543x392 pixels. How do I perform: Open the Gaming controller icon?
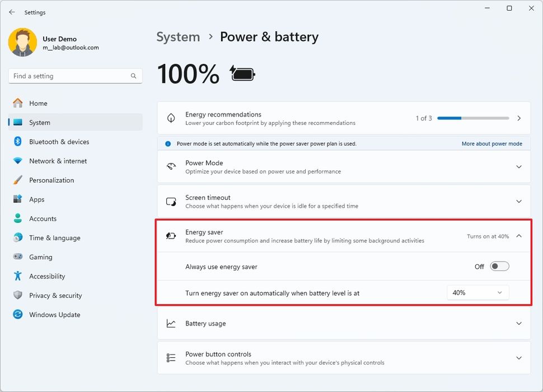click(16, 256)
